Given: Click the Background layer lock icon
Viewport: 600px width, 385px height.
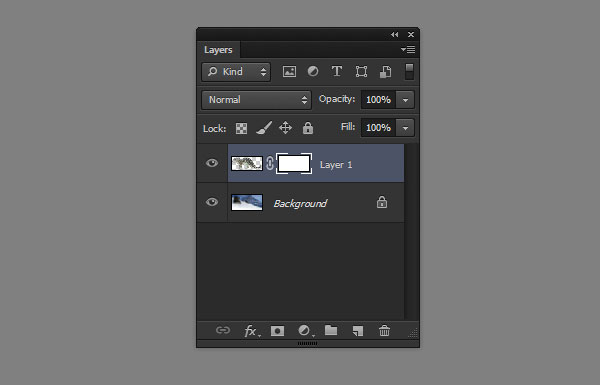Looking at the screenshot, I should 382,202.
